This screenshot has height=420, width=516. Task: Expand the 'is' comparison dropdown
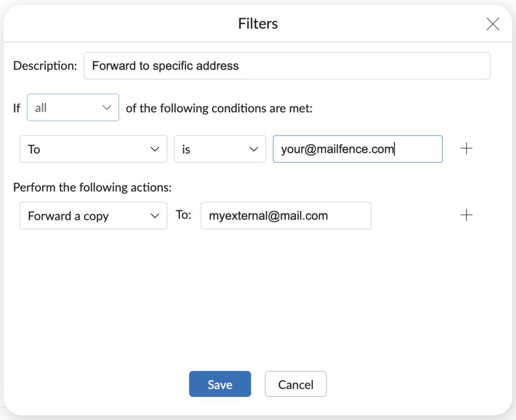coord(220,149)
